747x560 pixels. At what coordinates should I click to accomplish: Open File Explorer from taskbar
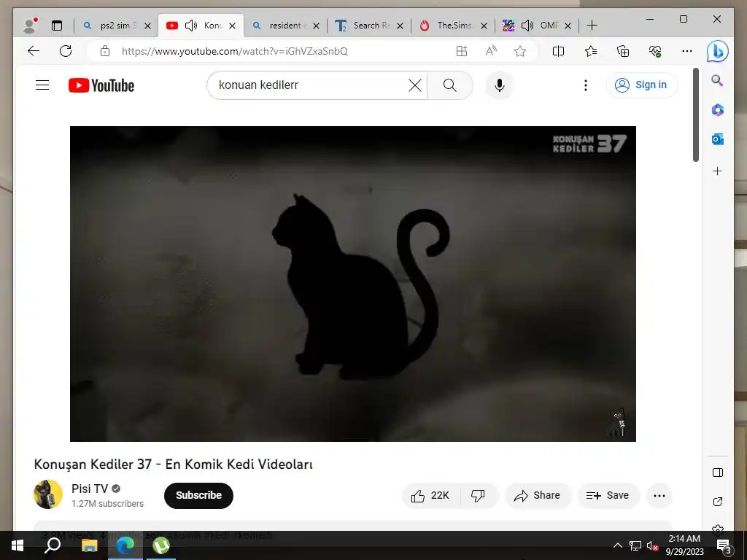[89, 545]
